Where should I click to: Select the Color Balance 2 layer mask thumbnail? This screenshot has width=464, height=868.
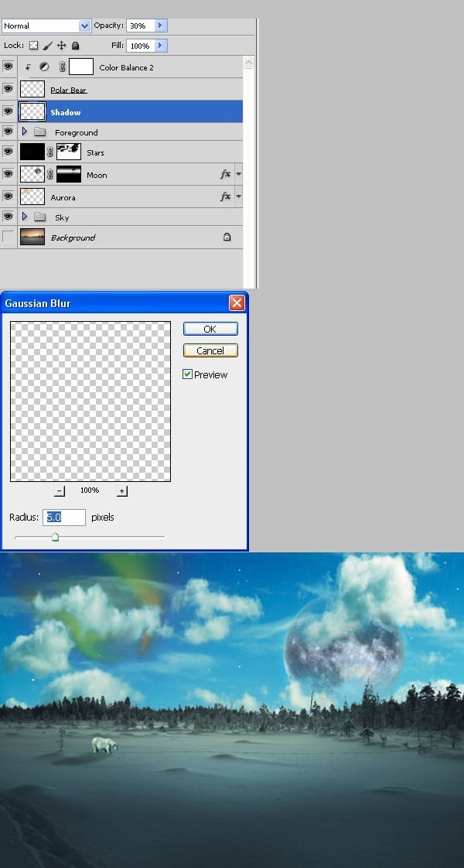(x=80, y=67)
